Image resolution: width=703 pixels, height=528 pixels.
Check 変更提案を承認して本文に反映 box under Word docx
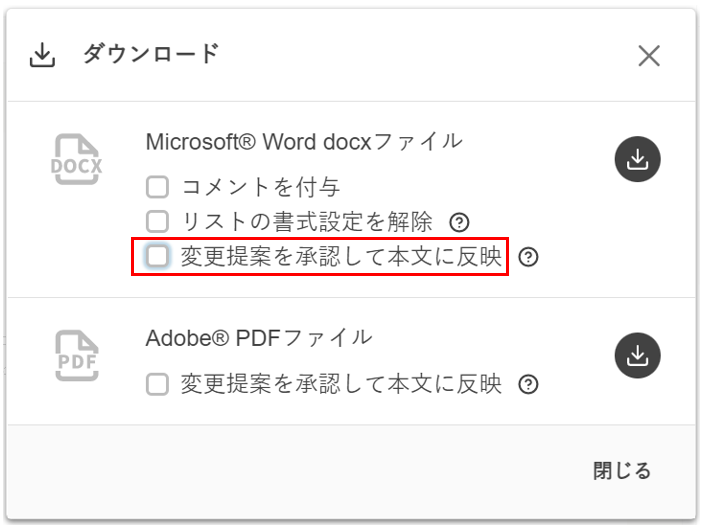(157, 257)
